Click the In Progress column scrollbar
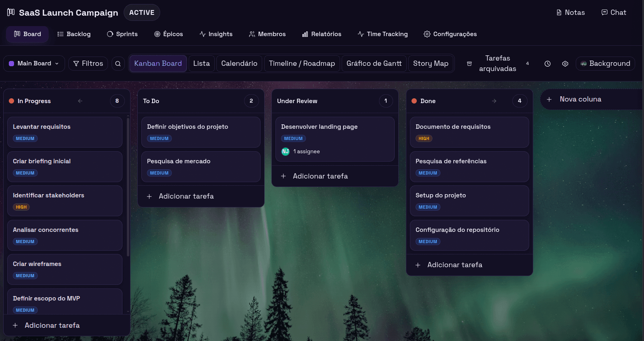 [x=128, y=187]
